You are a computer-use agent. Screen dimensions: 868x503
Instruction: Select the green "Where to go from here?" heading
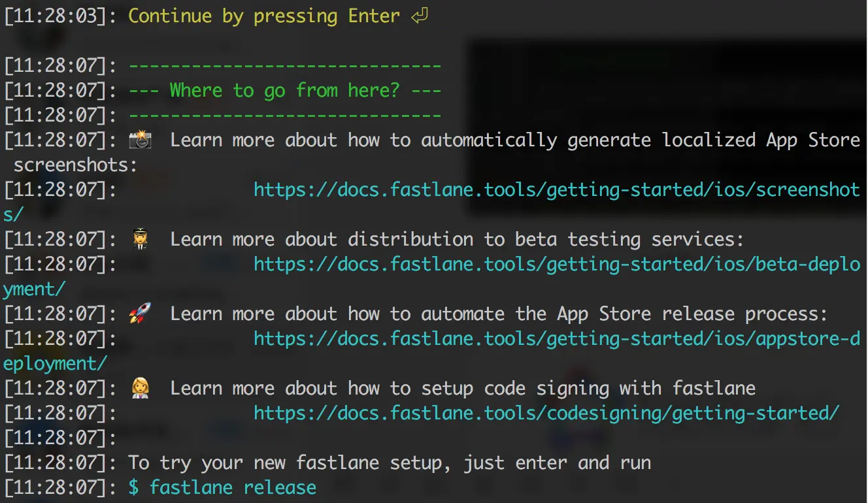(x=284, y=90)
